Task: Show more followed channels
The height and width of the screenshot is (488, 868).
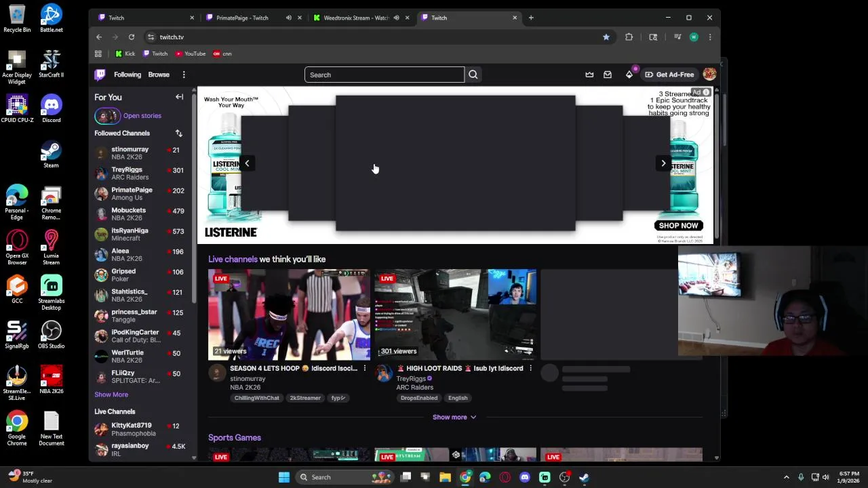Action: pyautogui.click(x=111, y=394)
